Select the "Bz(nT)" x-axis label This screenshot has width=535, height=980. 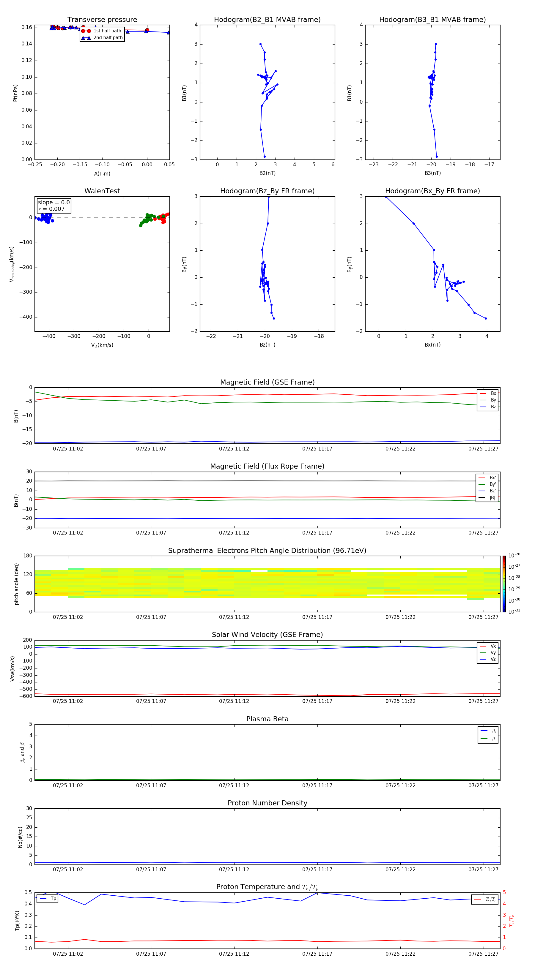pos(267,345)
